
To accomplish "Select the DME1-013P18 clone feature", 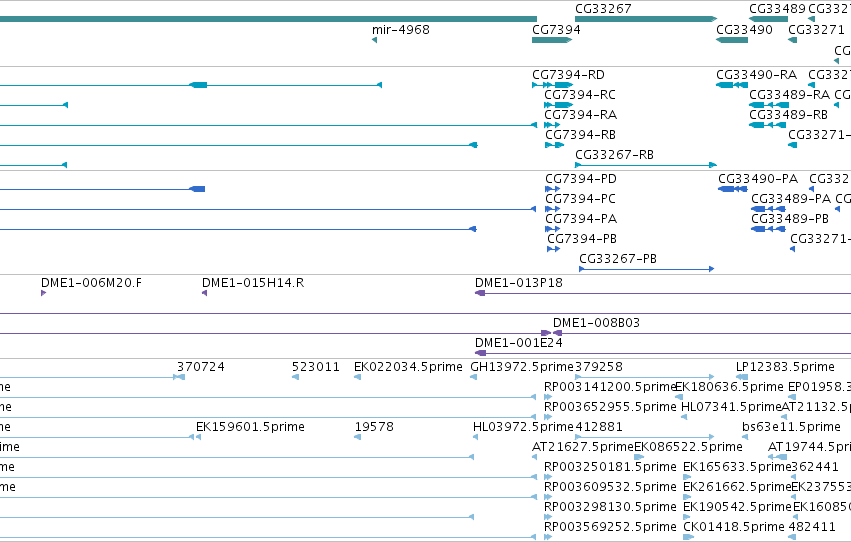I will tap(663, 294).
